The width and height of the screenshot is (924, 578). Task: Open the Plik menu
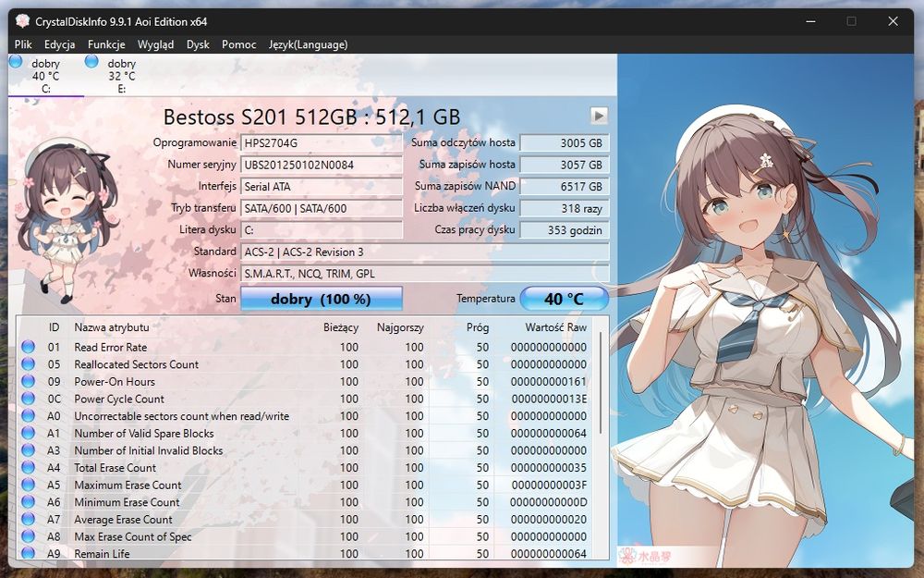pyautogui.click(x=23, y=44)
